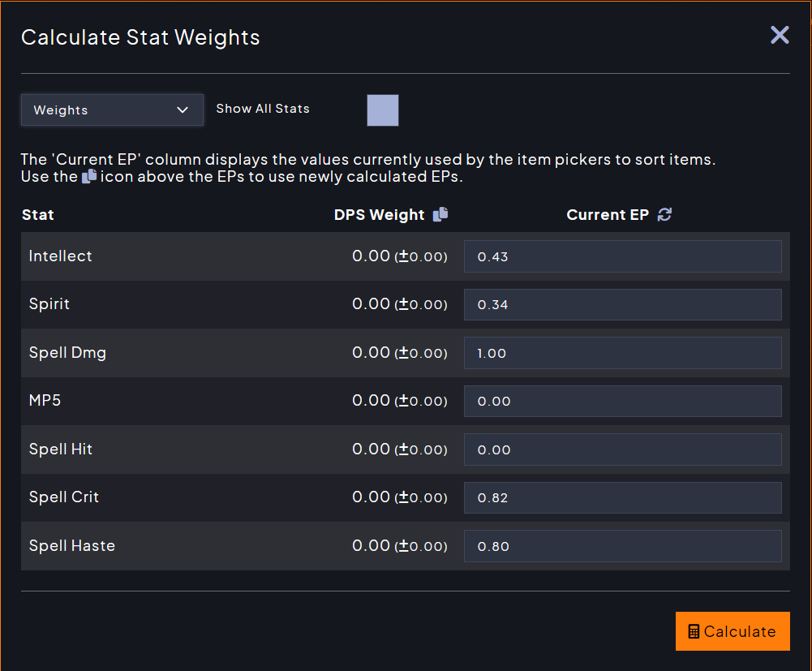Click the MP5 Current EP input
This screenshot has height=671, width=812.
pos(622,401)
